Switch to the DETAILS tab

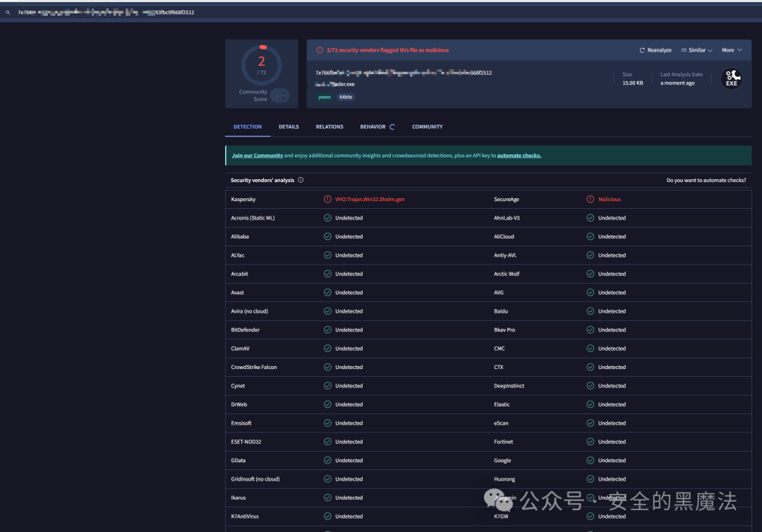tap(289, 127)
